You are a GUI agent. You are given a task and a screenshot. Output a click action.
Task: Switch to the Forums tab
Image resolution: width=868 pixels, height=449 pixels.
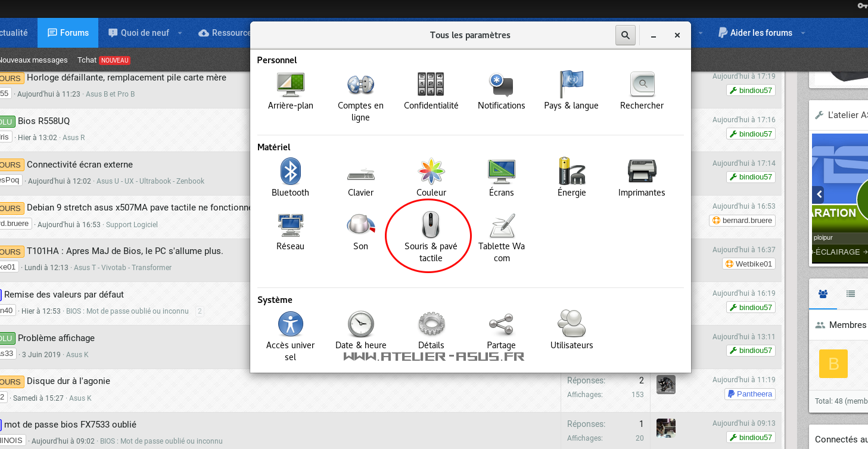[x=68, y=33]
